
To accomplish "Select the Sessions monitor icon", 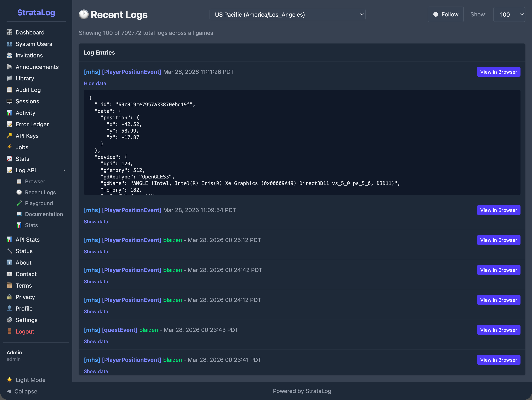I will 9,101.
